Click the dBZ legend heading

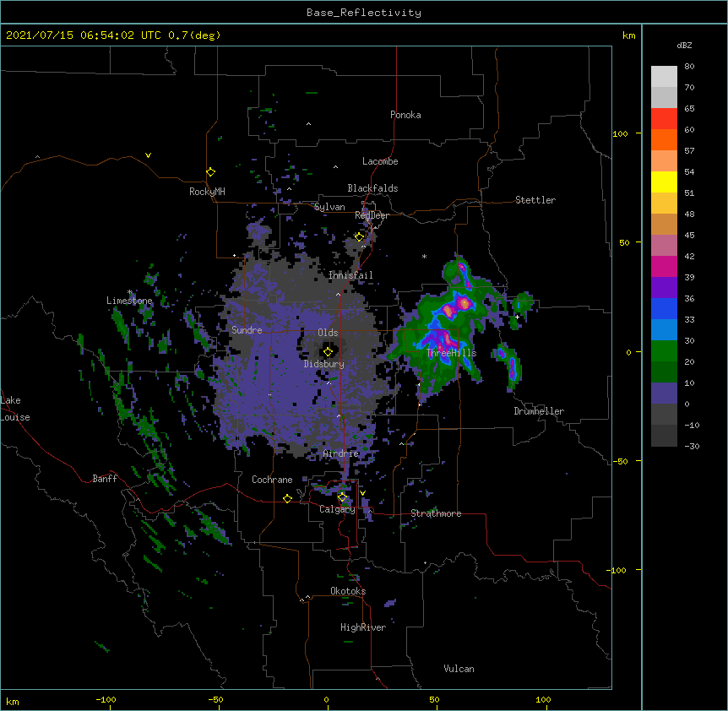684,45
